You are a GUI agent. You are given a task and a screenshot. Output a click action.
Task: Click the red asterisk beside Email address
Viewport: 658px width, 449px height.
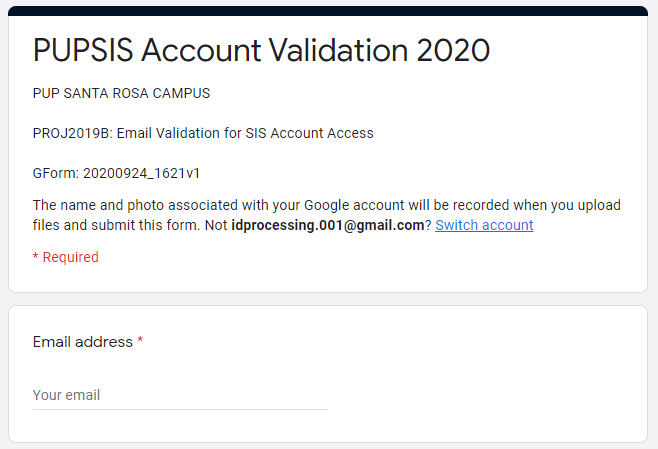tap(140, 342)
